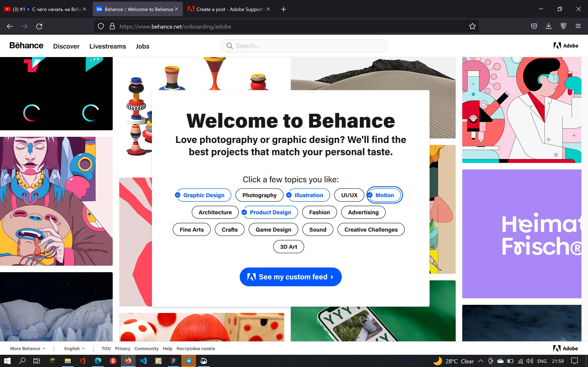Unselect the Product Design topic
588x367 pixels.
point(270,212)
